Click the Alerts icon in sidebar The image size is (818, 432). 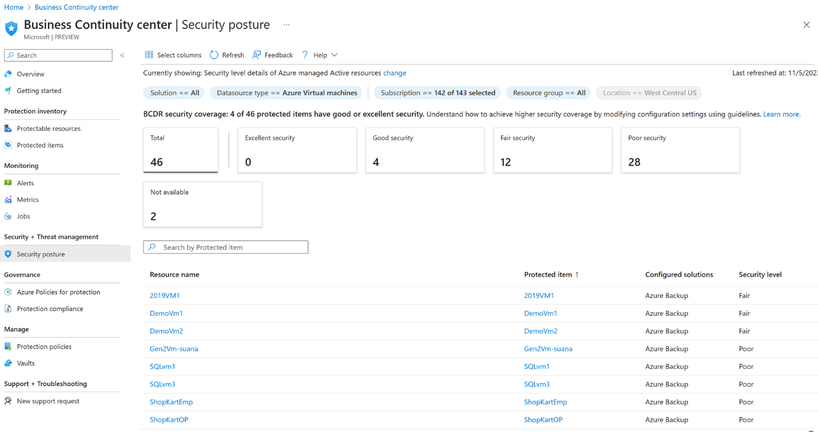pos(8,183)
